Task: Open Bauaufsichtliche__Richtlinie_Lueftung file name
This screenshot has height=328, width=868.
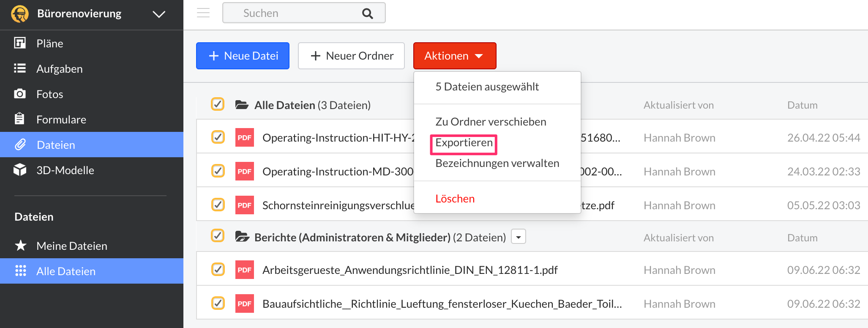Action: [x=442, y=304]
